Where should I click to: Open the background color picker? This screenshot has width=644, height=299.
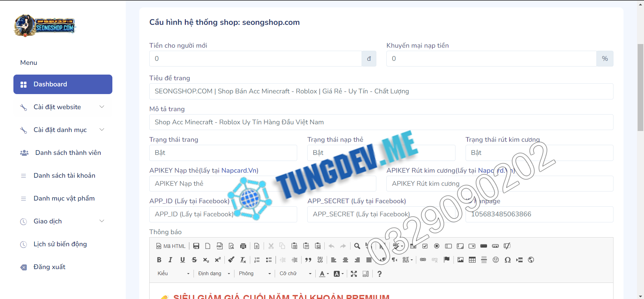pos(339,274)
